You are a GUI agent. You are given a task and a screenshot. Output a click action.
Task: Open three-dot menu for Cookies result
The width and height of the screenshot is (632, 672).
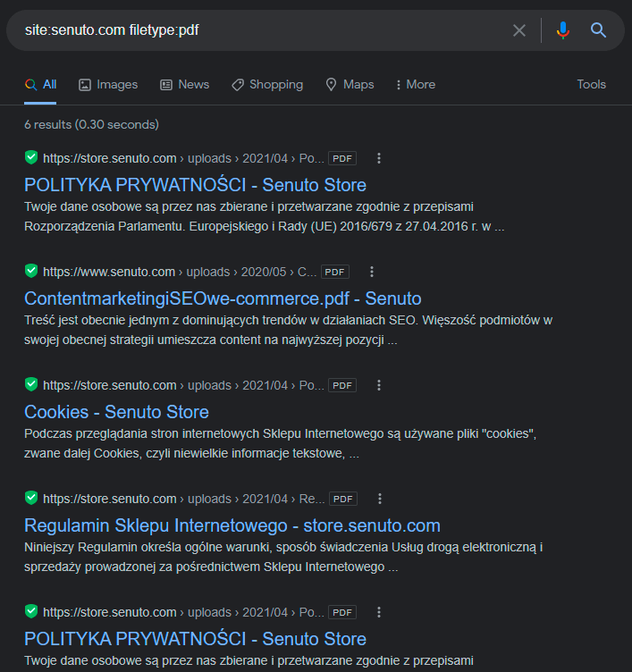click(379, 385)
